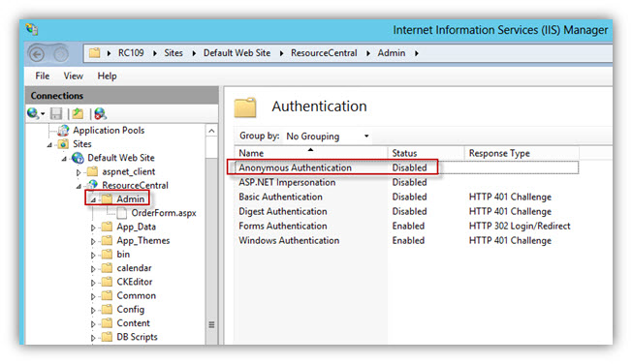The height and width of the screenshot is (364, 632).
Task: Click the folder icon in the address bar
Action: [x=95, y=52]
